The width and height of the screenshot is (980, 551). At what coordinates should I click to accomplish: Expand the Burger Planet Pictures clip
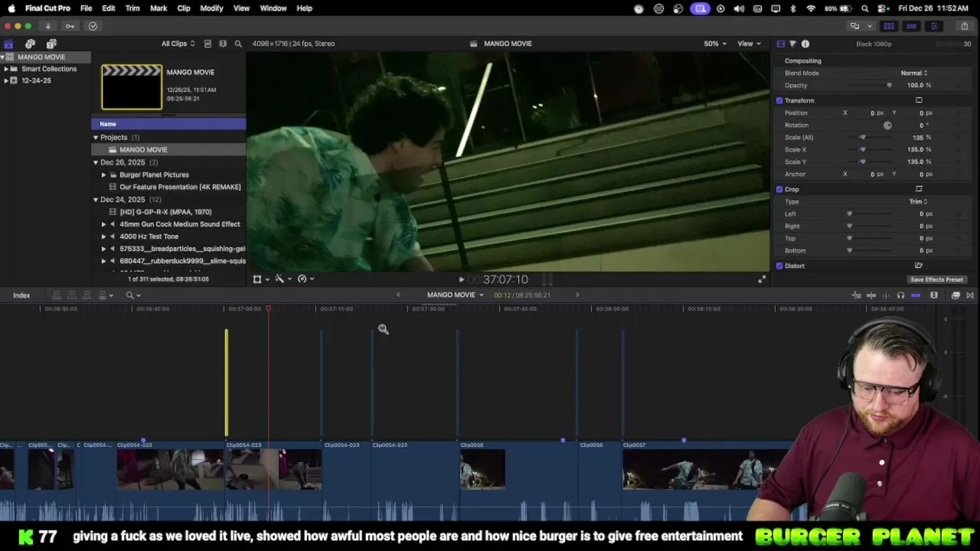pyautogui.click(x=104, y=174)
